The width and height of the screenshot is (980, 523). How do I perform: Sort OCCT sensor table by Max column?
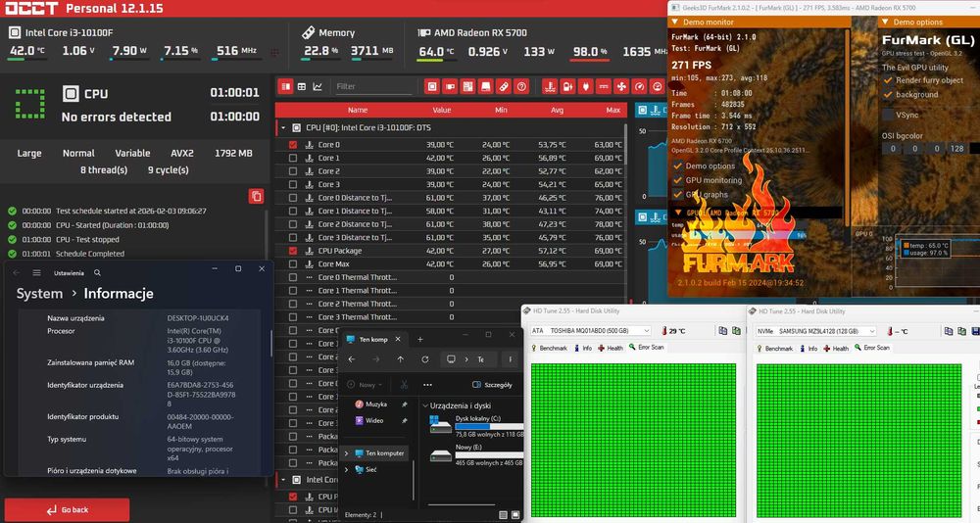(613, 110)
